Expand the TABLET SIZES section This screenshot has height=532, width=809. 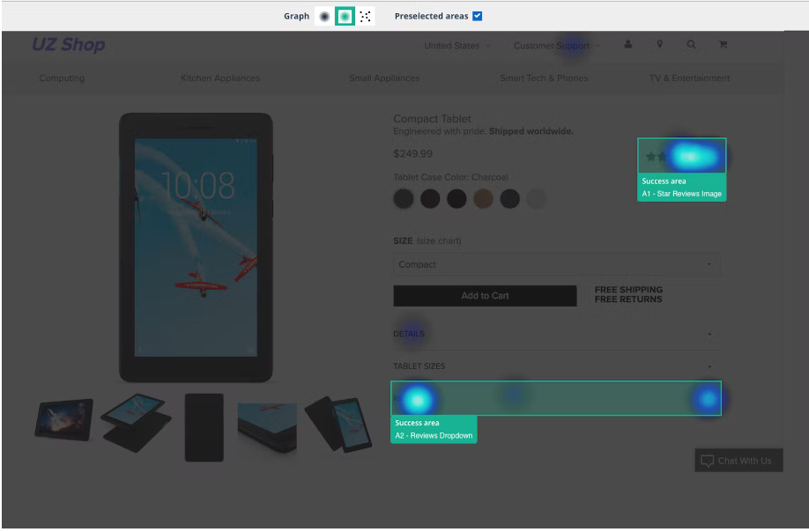[x=557, y=366]
